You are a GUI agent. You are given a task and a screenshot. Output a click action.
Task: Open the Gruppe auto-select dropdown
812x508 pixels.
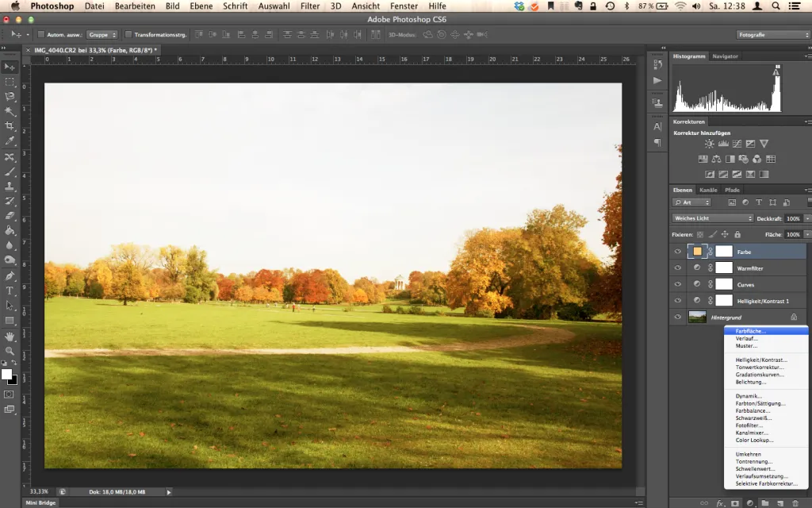tap(102, 35)
